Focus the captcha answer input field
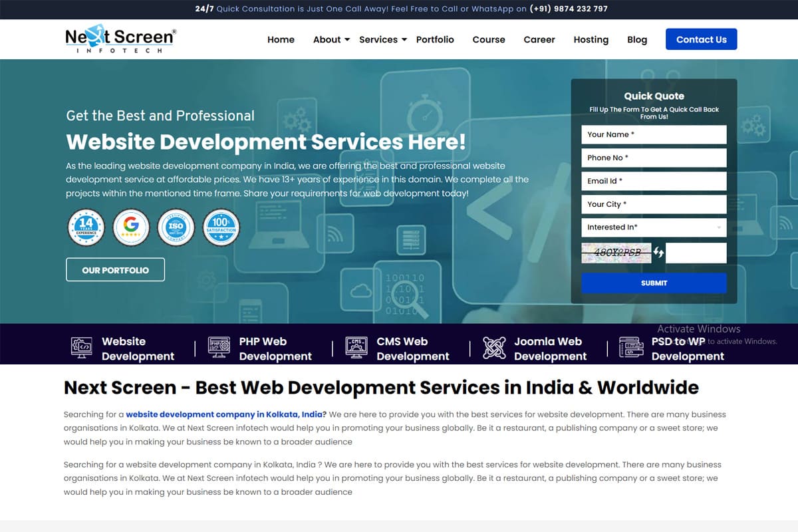The image size is (798, 532). tap(696, 253)
